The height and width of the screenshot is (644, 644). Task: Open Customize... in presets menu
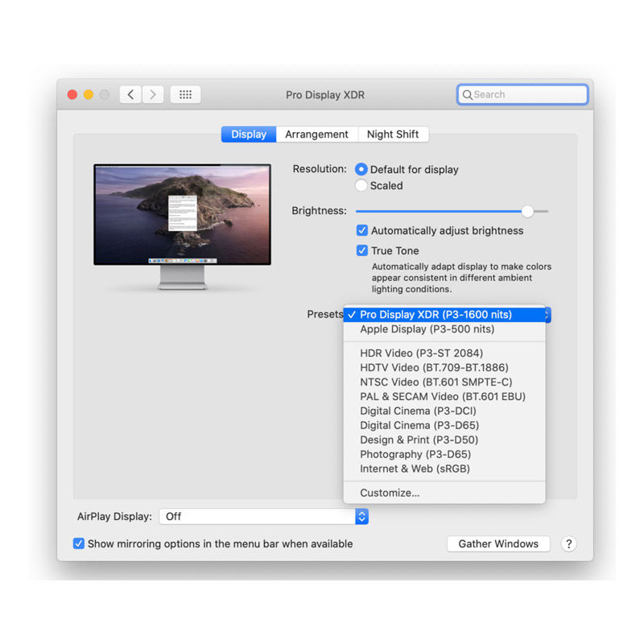444,493
